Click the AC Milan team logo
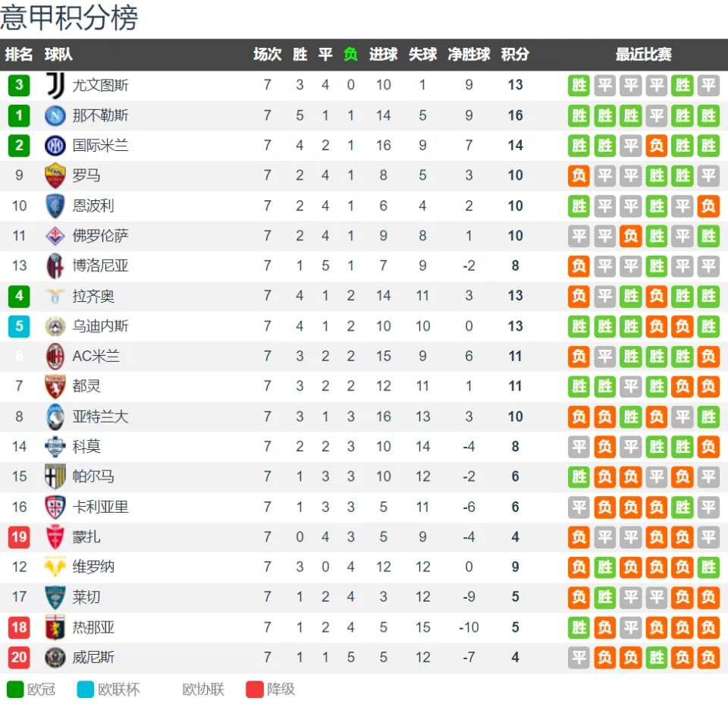 coord(55,357)
